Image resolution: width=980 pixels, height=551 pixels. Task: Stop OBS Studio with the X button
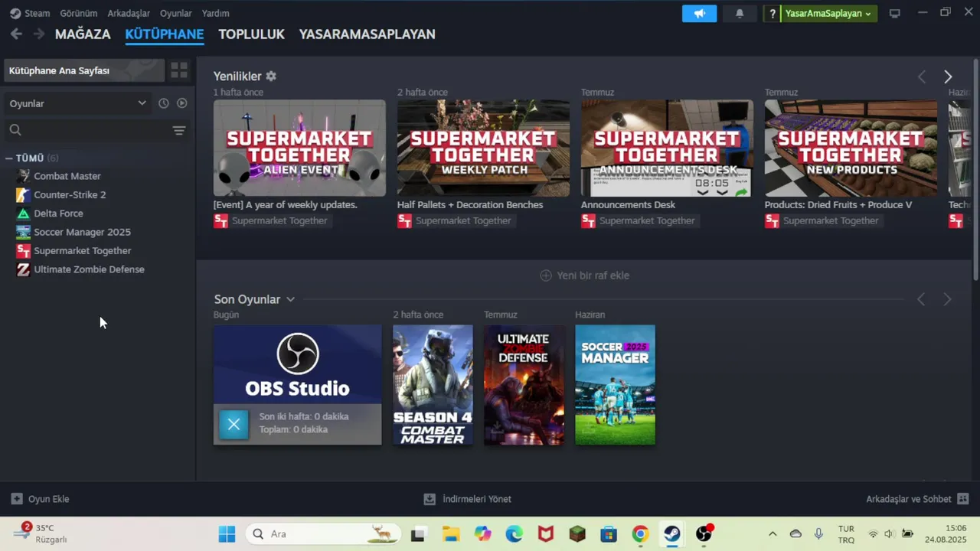234,424
